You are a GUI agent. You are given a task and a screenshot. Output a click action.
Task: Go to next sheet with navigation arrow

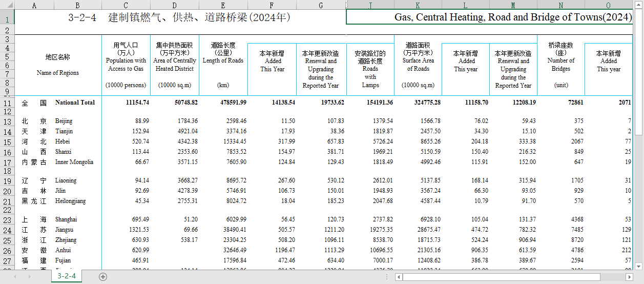30,277
